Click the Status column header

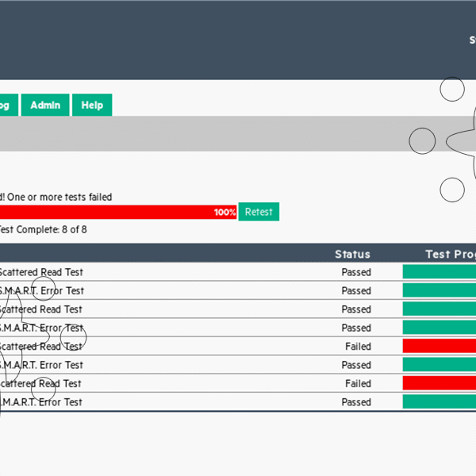coord(352,254)
